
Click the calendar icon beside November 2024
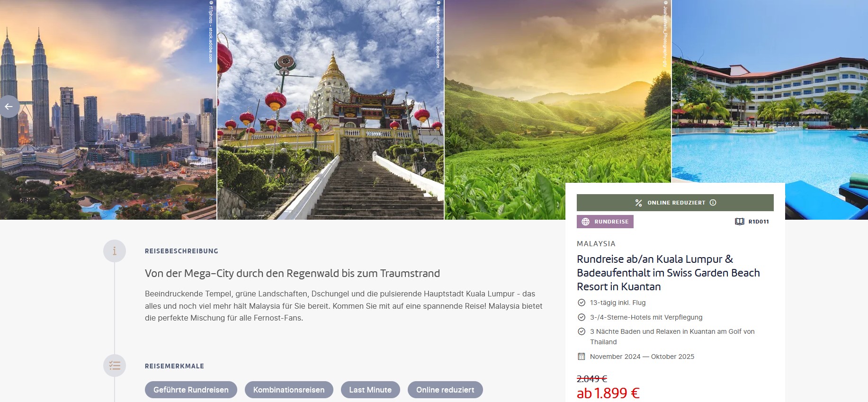coord(582,357)
